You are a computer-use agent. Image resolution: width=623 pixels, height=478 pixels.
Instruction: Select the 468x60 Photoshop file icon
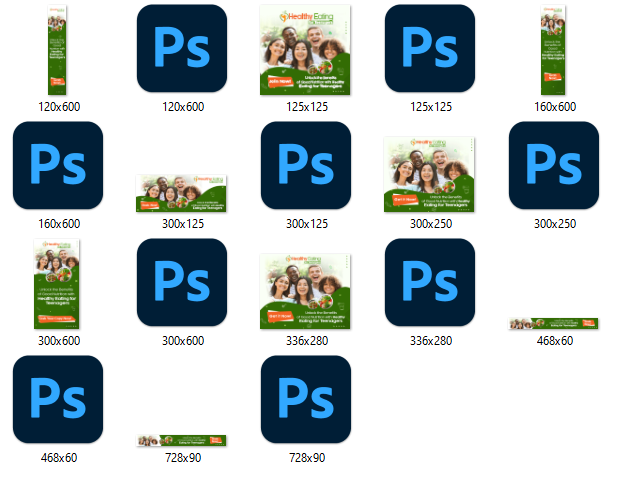click(58, 399)
